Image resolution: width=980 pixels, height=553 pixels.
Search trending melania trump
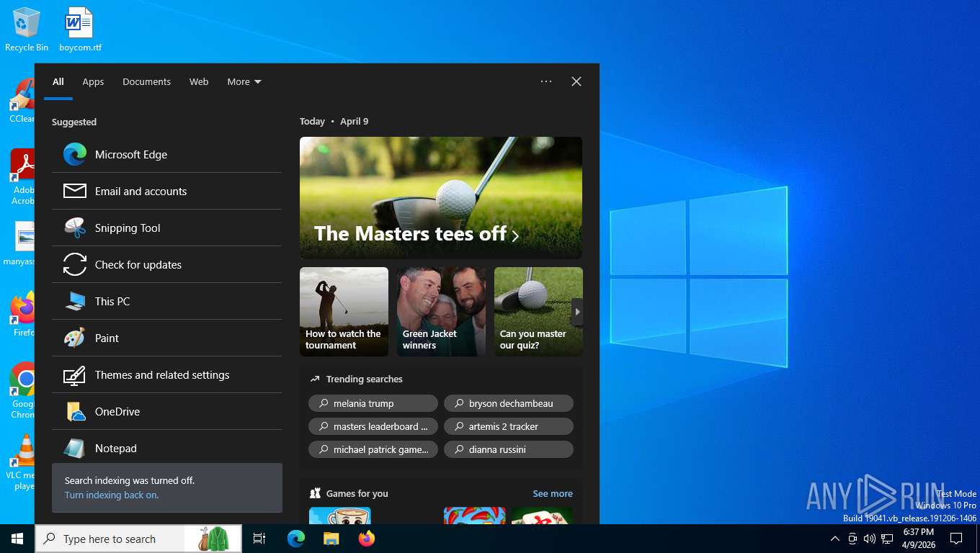373,403
